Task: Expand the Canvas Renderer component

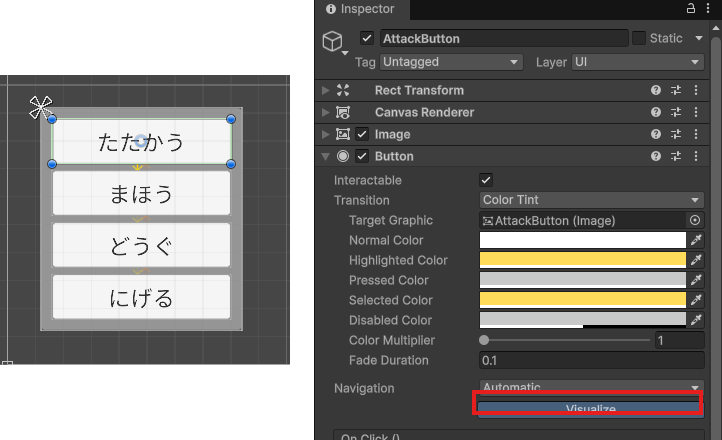Action: pyautogui.click(x=326, y=112)
